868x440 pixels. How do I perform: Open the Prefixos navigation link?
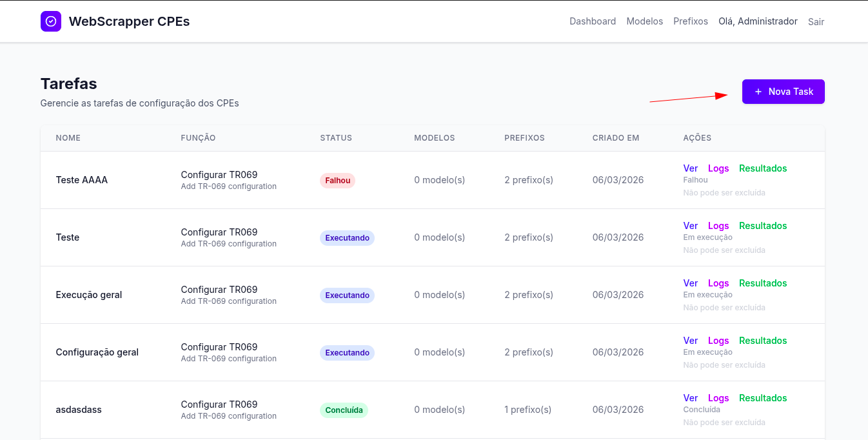click(x=690, y=21)
